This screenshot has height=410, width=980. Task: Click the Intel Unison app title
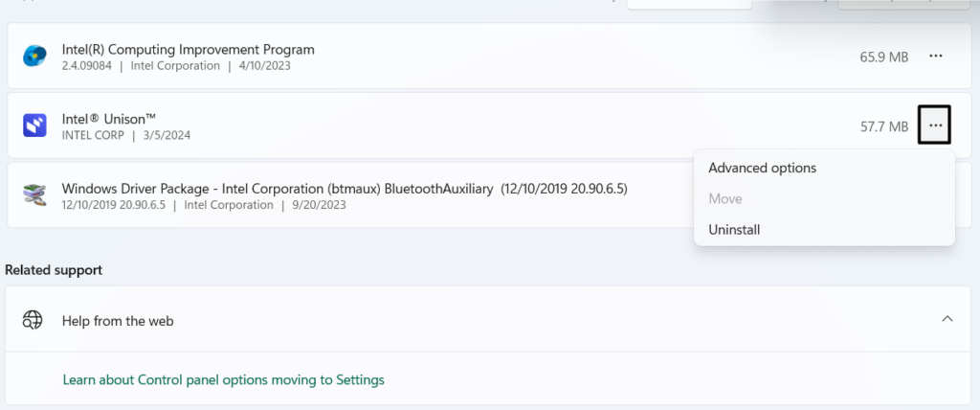coord(107,118)
